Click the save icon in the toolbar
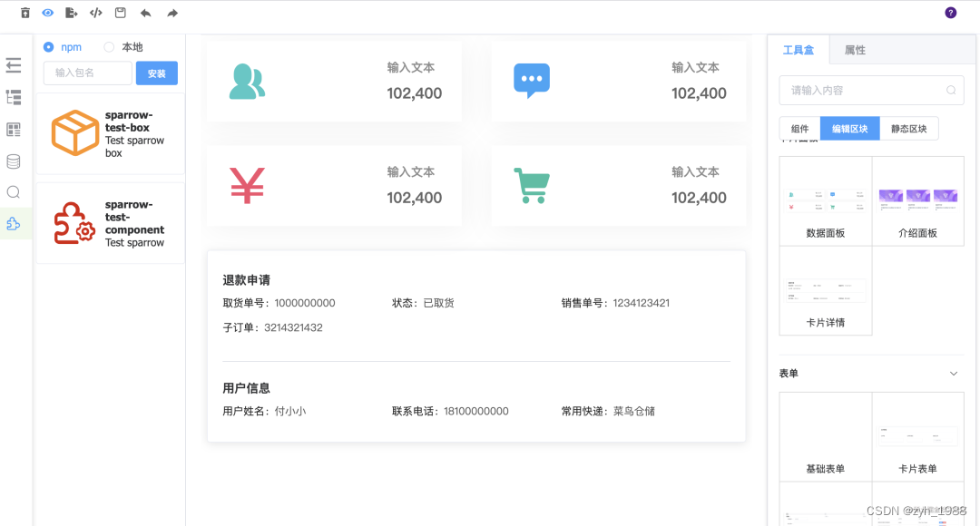 point(119,13)
